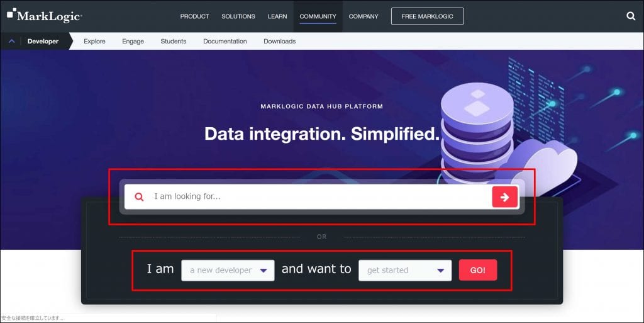Click the database stack illustration
This screenshot has height=323, width=644.
(477, 129)
